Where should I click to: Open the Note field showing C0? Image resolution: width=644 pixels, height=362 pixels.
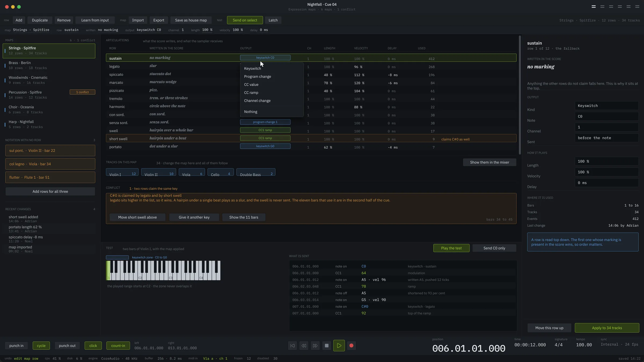click(x=606, y=116)
